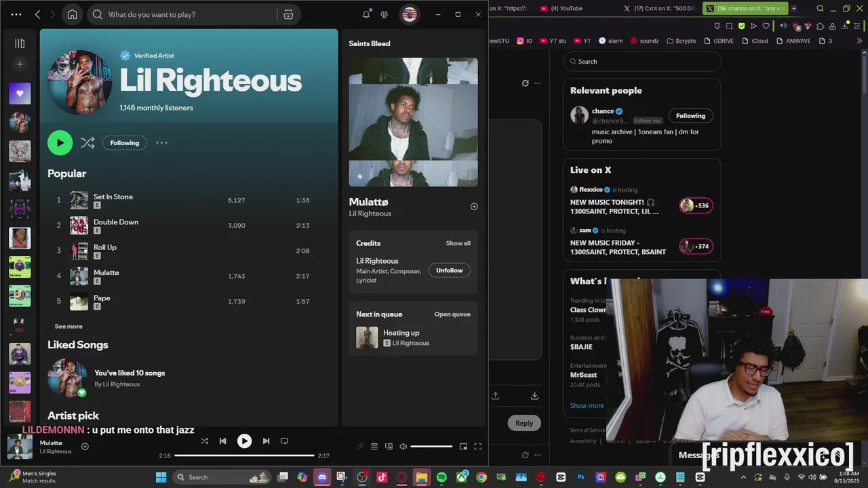Screen dimensions: 868x488
Task: Seek within the song progress bar
Action: [244, 455]
